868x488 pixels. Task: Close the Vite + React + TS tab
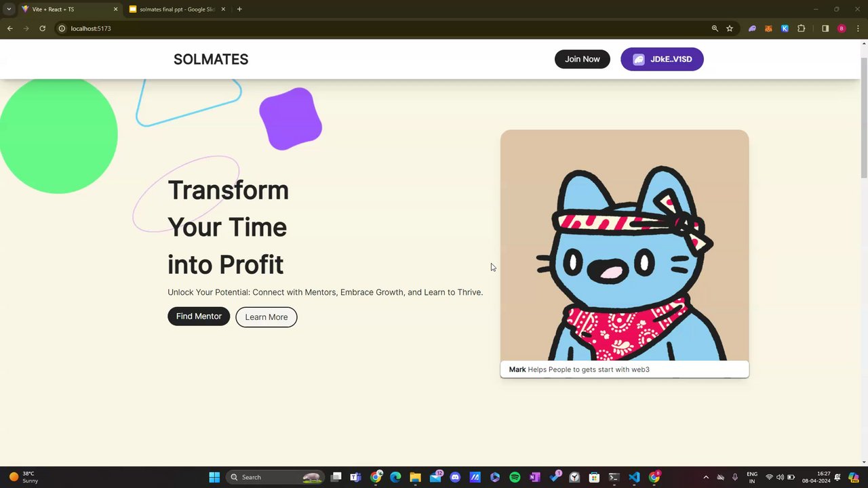click(x=115, y=9)
